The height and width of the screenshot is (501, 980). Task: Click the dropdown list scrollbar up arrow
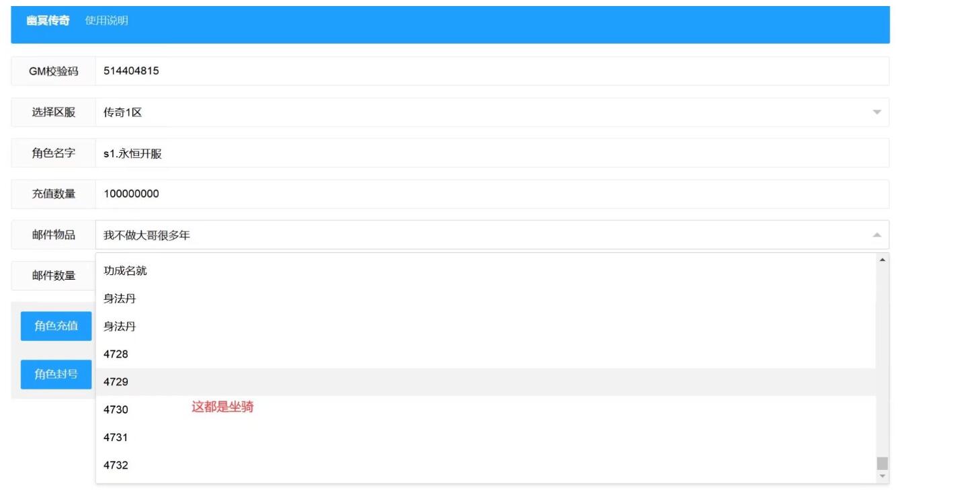tap(883, 260)
